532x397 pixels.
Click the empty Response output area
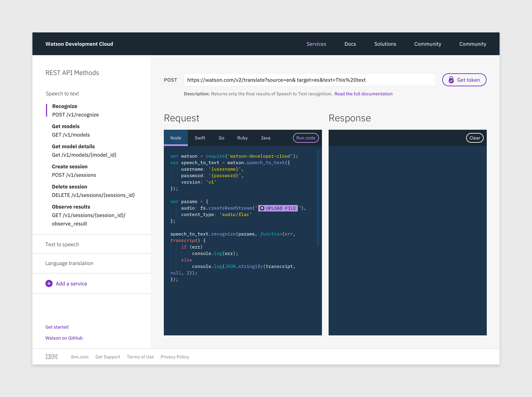click(408, 240)
